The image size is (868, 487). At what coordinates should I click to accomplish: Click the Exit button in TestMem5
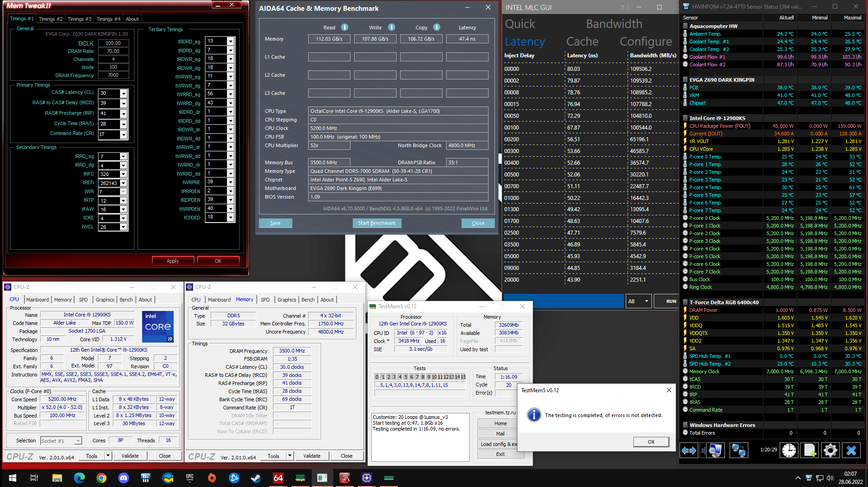500,454
